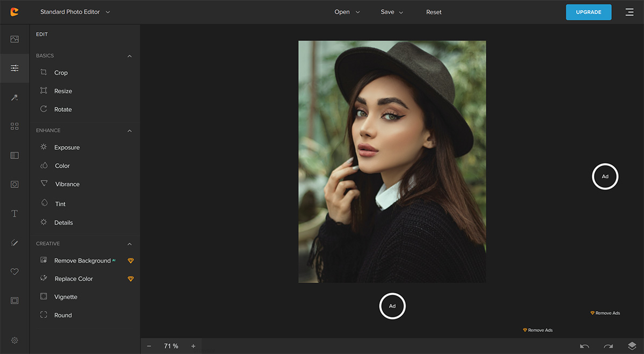
Task: Collapse the Enhance section
Action: click(129, 131)
